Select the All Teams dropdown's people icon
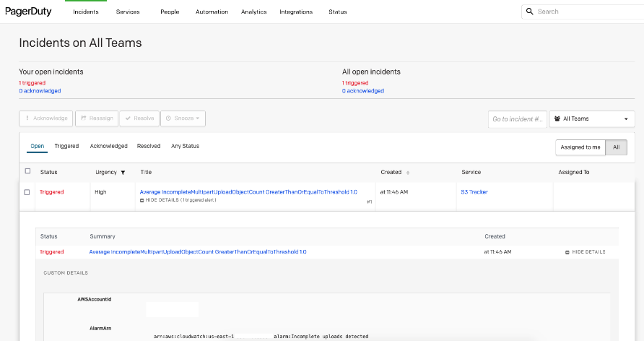The image size is (644, 341). tap(557, 118)
